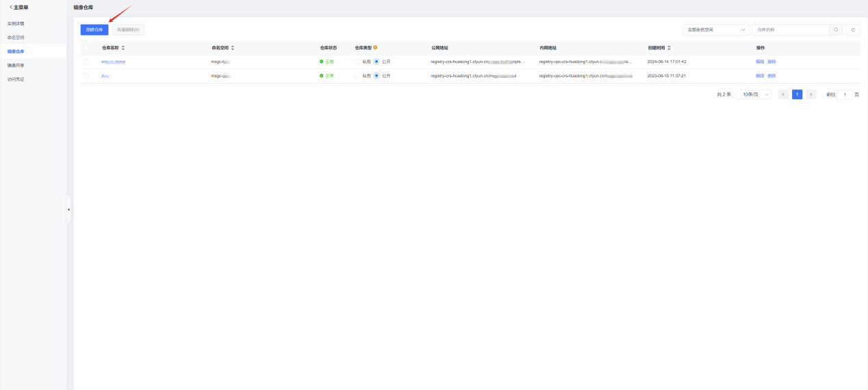Image resolution: width=868 pixels, height=390 pixels.
Task: Open 镜像共享 in the sidebar
Action: (16, 65)
